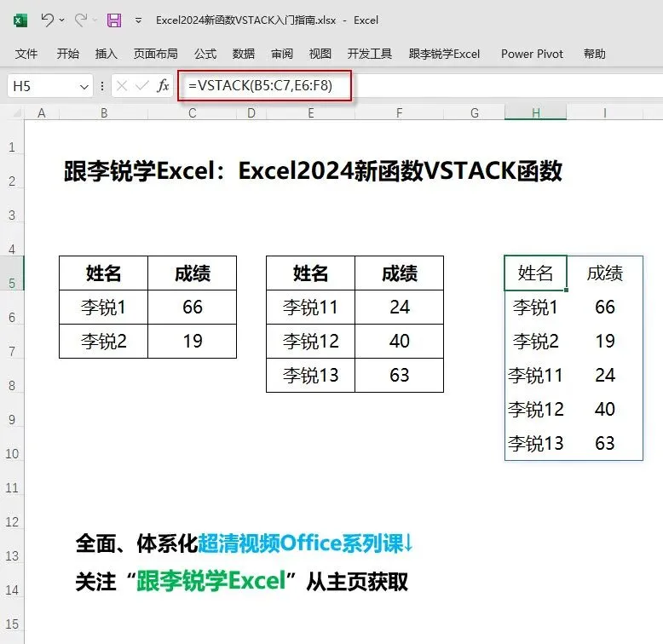
Task: Open the 视图 tab
Action: click(x=320, y=54)
